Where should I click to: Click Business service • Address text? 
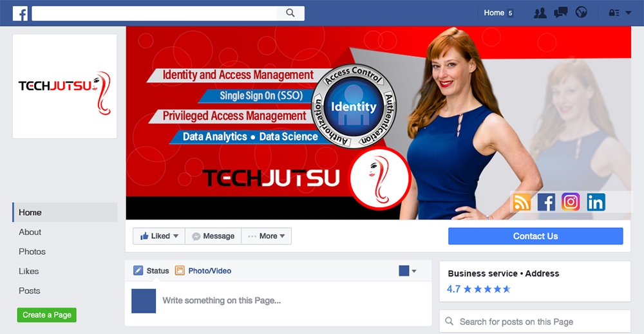coord(504,274)
